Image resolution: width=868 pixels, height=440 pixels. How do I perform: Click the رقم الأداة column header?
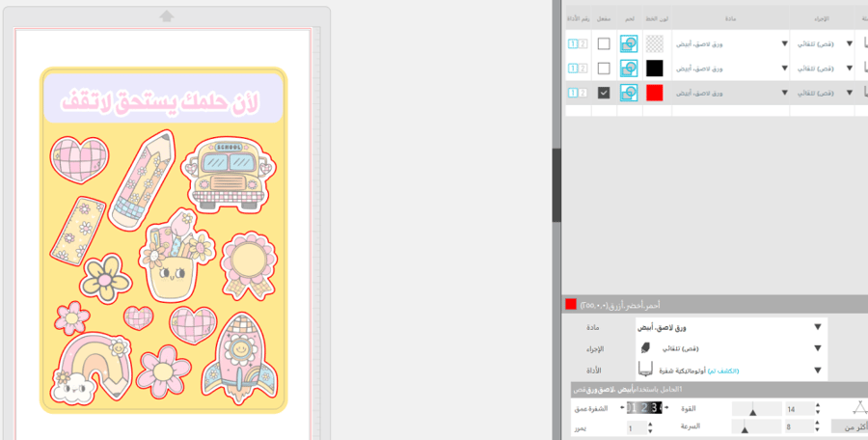[x=578, y=19]
